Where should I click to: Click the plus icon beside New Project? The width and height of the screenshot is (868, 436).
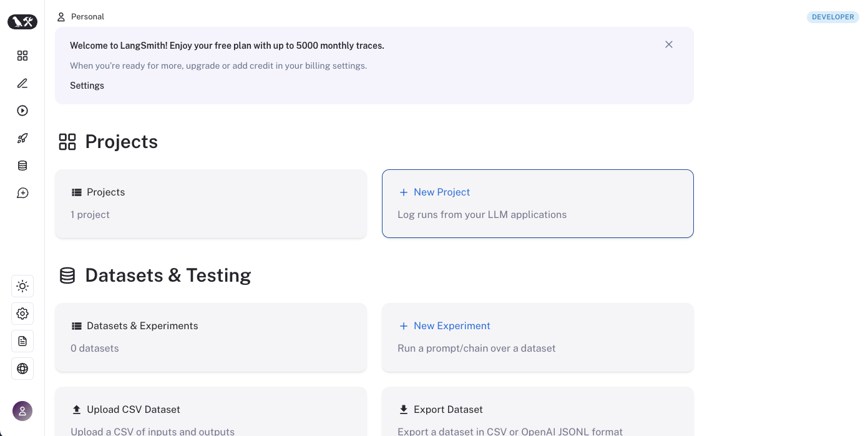403,192
